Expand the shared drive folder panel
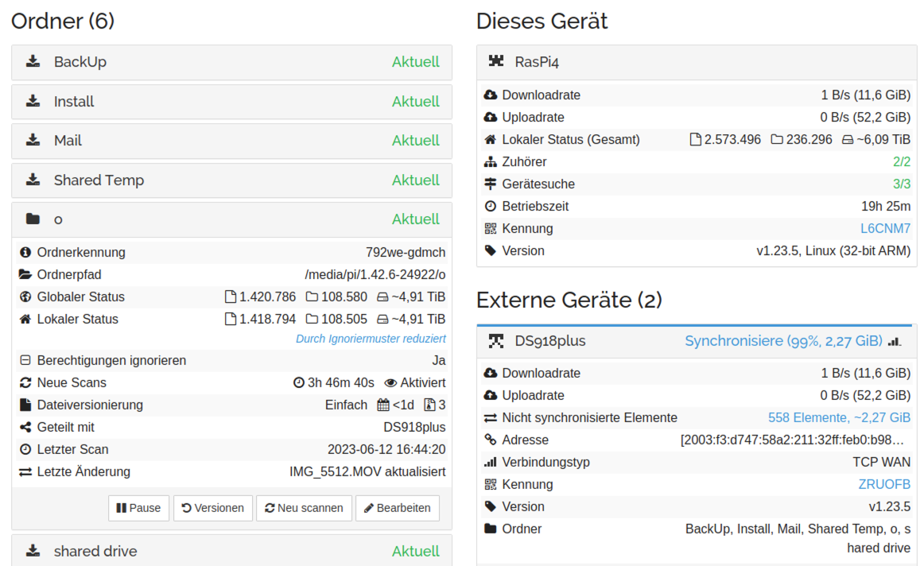This screenshot has width=924, height=566. (x=231, y=551)
